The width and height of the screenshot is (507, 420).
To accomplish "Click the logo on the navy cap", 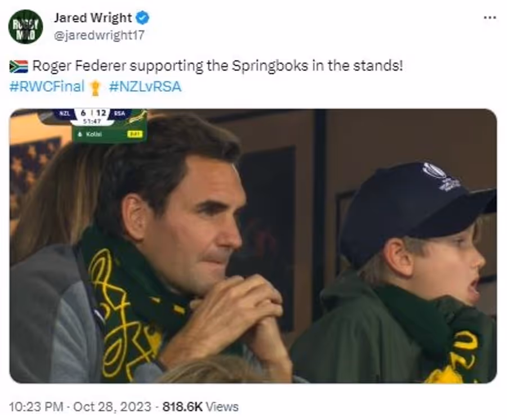I will tap(441, 176).
